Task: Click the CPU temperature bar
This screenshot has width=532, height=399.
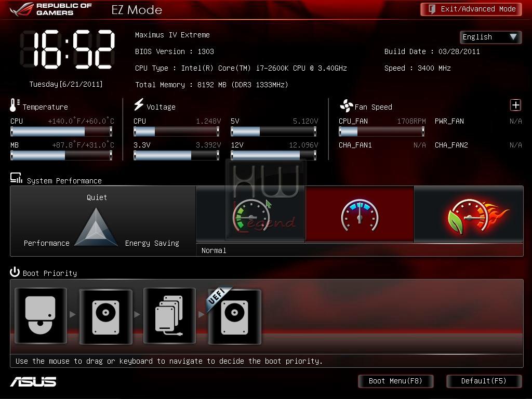Action: click(x=61, y=131)
